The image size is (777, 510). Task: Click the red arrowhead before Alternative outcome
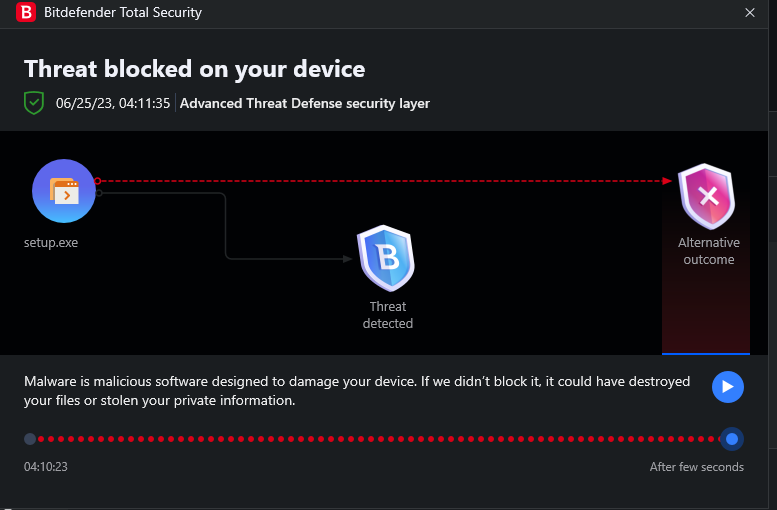tap(667, 181)
